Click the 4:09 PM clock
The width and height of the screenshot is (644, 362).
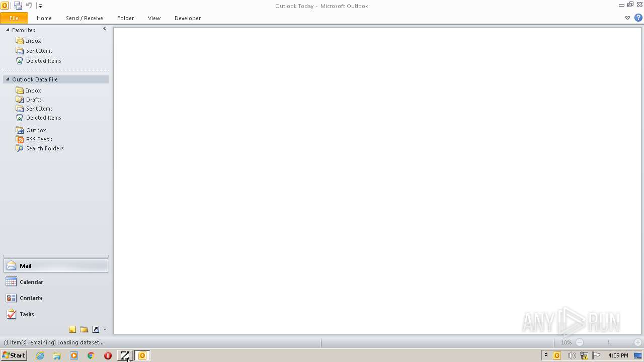[x=618, y=355]
